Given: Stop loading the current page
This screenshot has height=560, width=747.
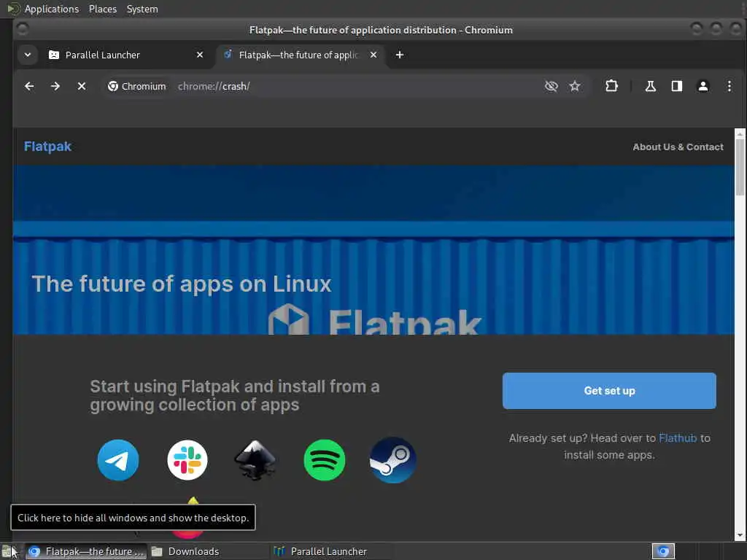Looking at the screenshot, I should click(x=82, y=86).
